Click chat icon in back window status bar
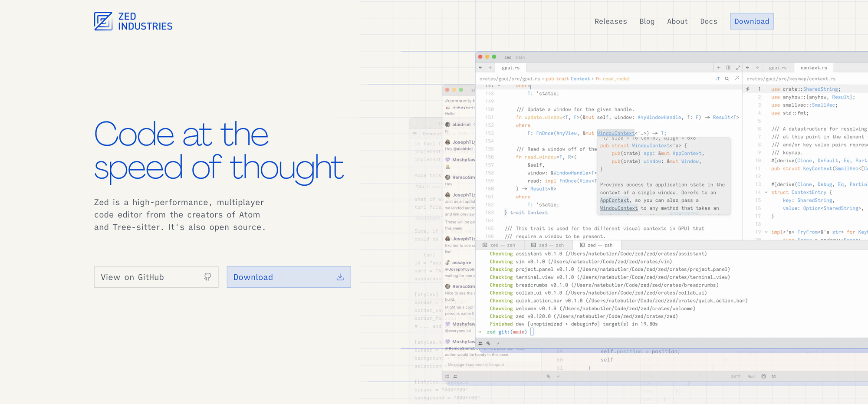This screenshot has height=404, width=868. 549,376
